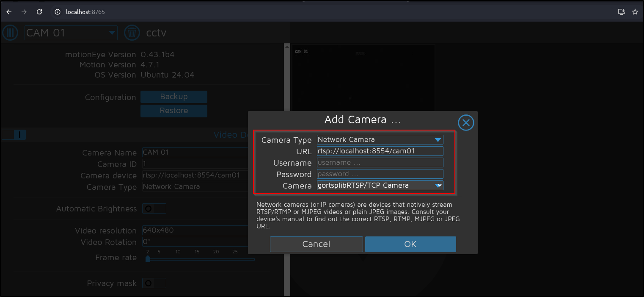Expand the Camera RTSP/TCP dropdown

(380, 185)
